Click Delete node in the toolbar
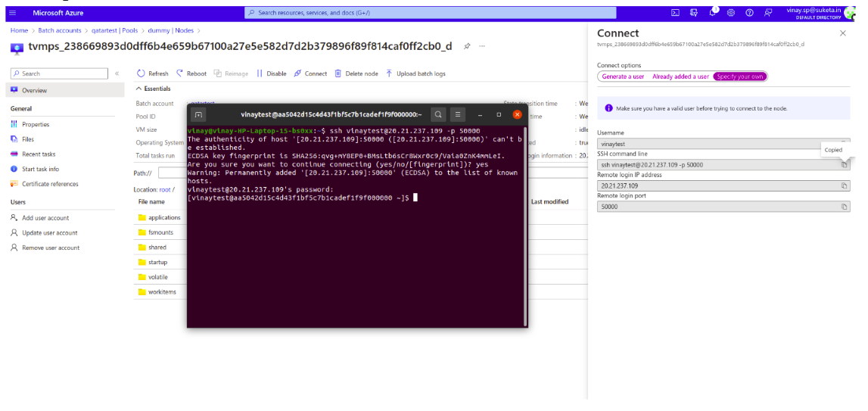This screenshot has height=411, width=868. tap(356, 73)
